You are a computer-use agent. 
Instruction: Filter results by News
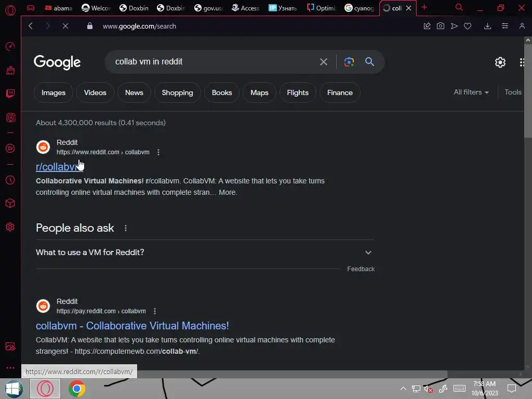pyautogui.click(x=134, y=92)
